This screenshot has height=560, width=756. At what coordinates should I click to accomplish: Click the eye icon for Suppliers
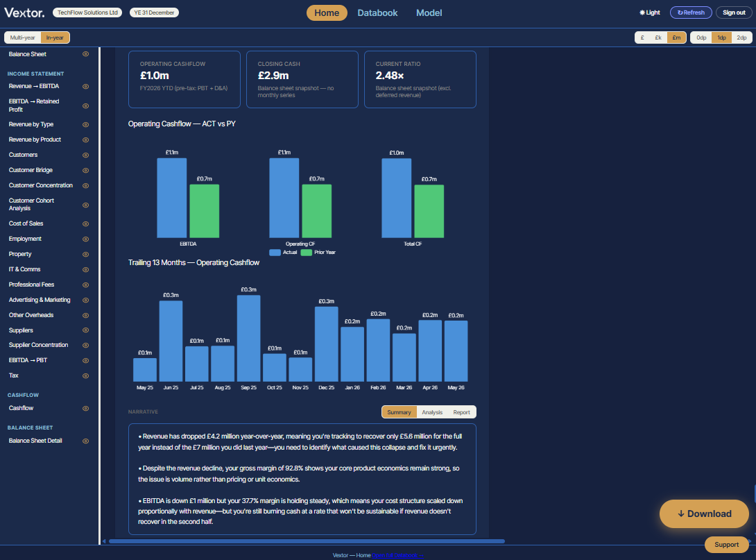click(85, 330)
